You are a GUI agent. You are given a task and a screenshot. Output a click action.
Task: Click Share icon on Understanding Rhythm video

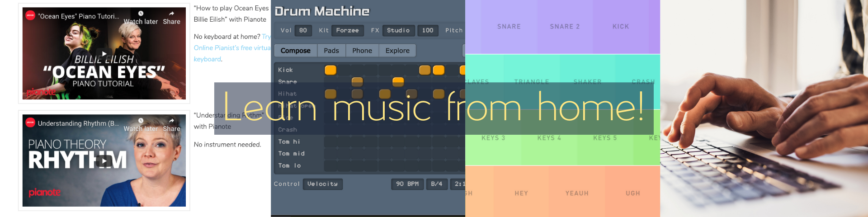(171, 121)
